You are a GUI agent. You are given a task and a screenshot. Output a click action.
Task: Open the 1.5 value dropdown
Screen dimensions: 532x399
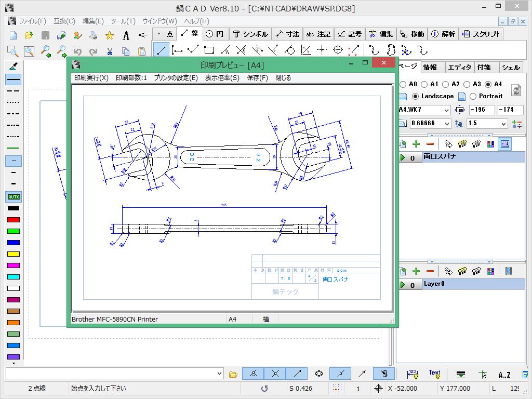[x=503, y=124]
